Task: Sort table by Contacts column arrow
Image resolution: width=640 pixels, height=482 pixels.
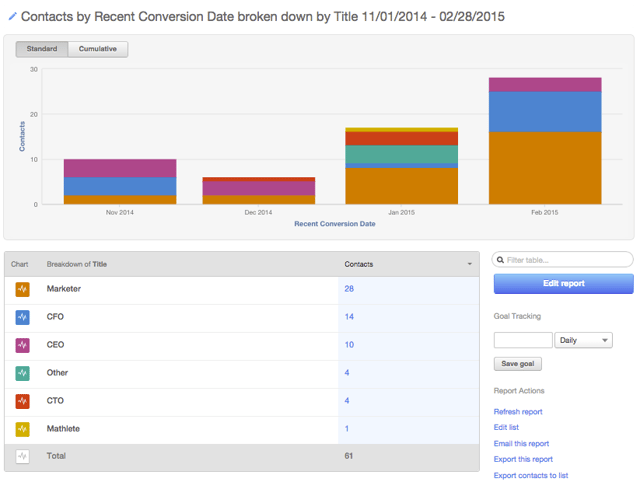Action: (470, 265)
